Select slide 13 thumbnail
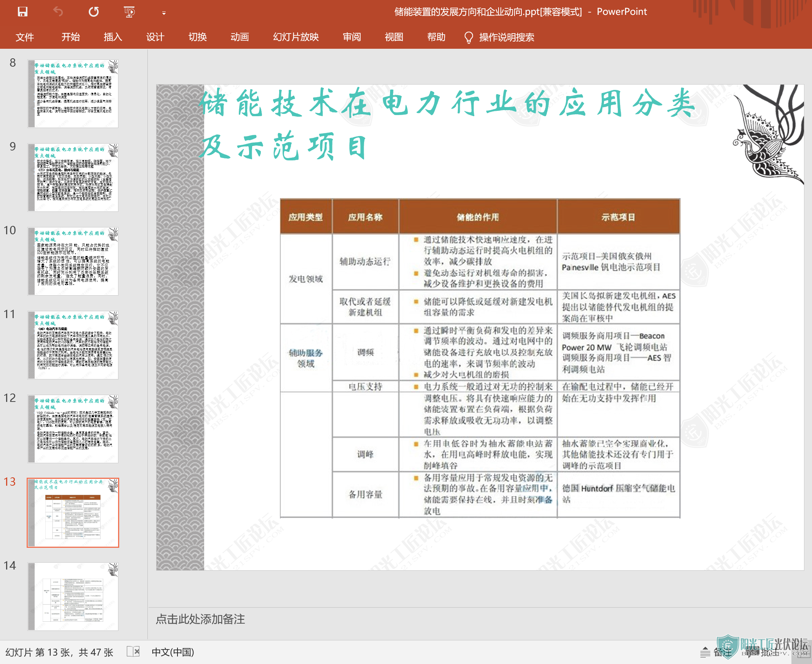The image size is (812, 664). [x=73, y=512]
